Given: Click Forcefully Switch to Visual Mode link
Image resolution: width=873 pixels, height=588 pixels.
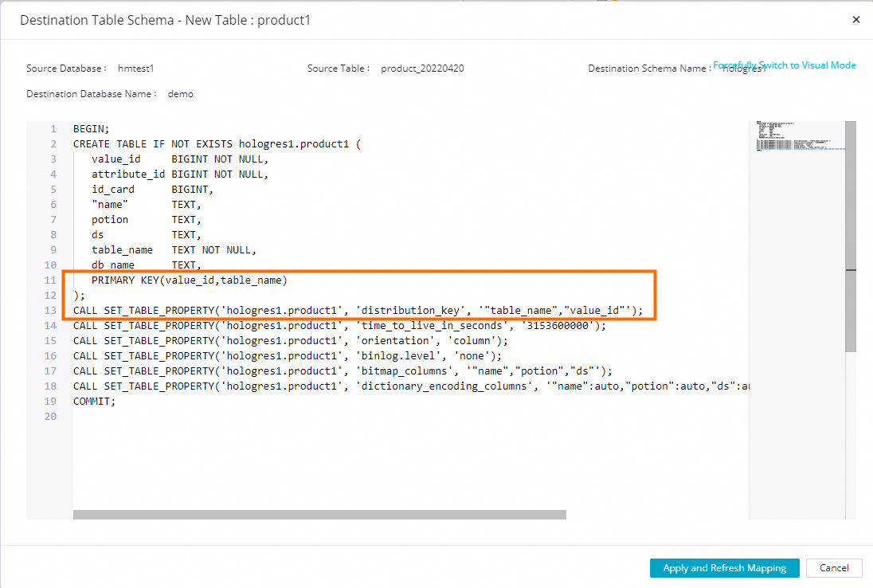Looking at the screenshot, I should pos(785,65).
